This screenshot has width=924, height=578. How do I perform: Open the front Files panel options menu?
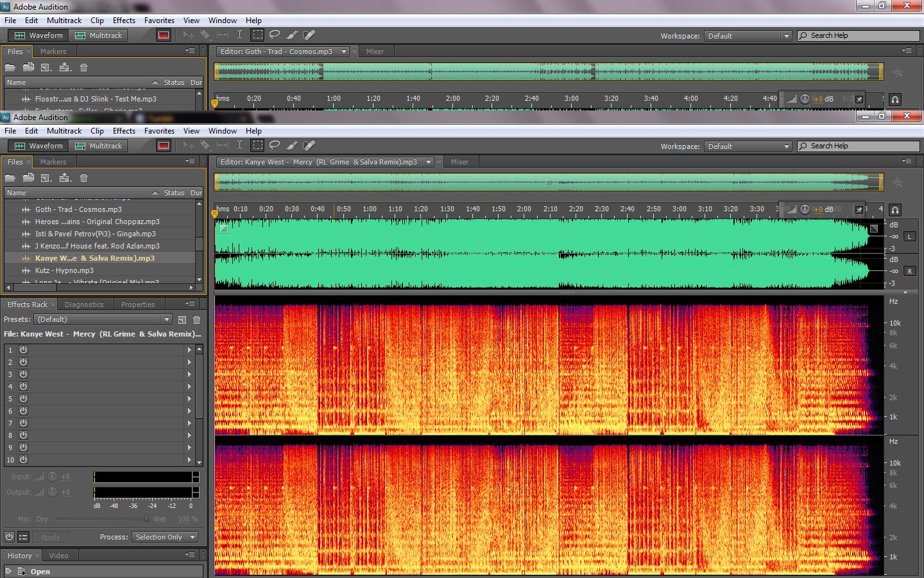pos(190,161)
